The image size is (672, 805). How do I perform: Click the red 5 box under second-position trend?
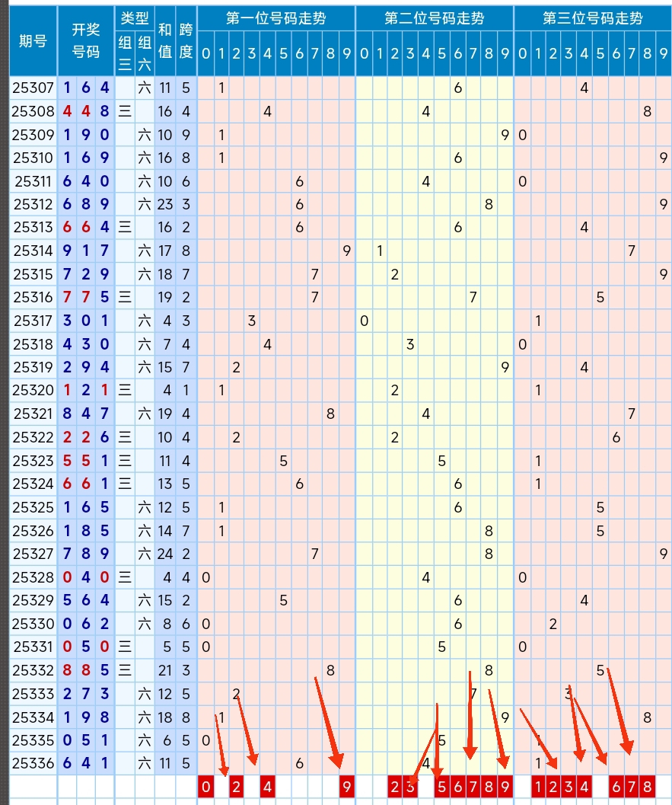tap(441, 787)
